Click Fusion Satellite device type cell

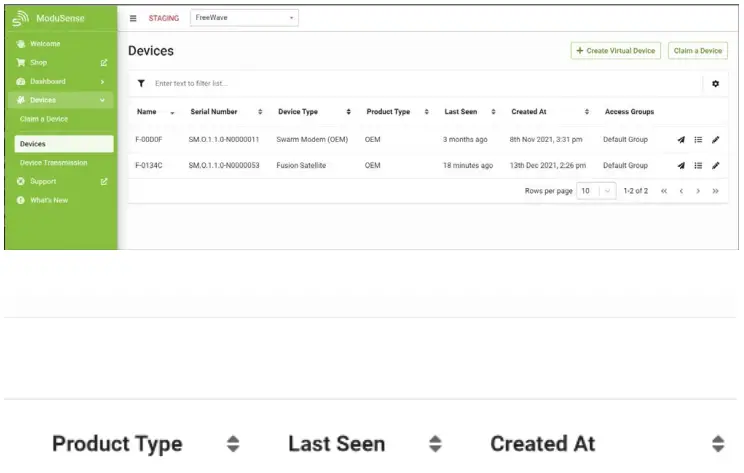(301, 165)
